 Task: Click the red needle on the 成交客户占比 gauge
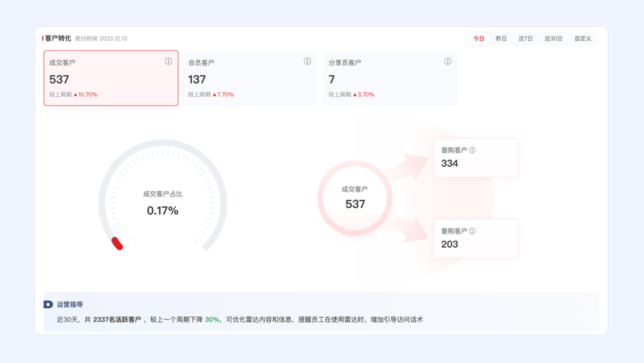click(x=117, y=243)
